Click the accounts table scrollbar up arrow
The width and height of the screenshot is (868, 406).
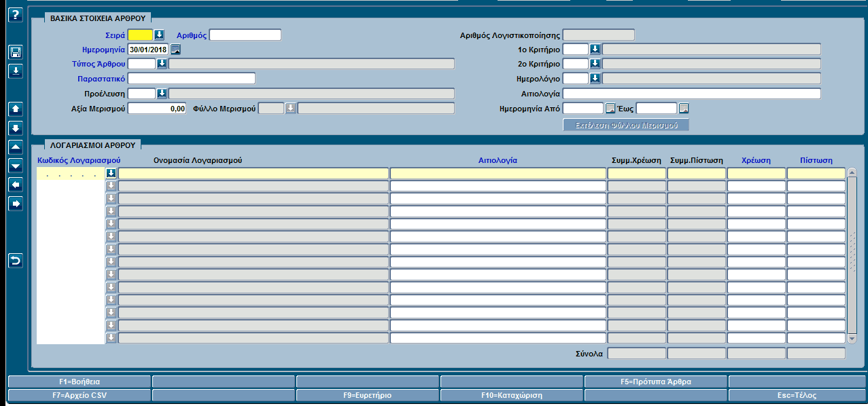(852, 172)
